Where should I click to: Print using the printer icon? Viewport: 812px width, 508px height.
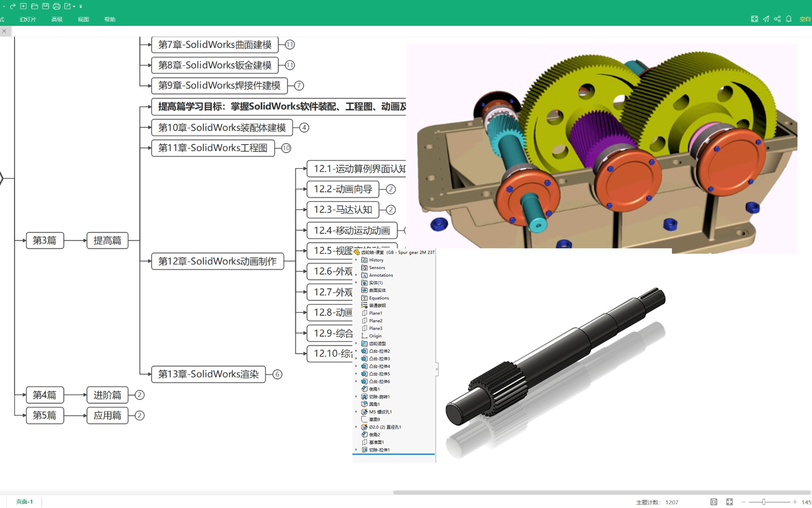[57, 6]
